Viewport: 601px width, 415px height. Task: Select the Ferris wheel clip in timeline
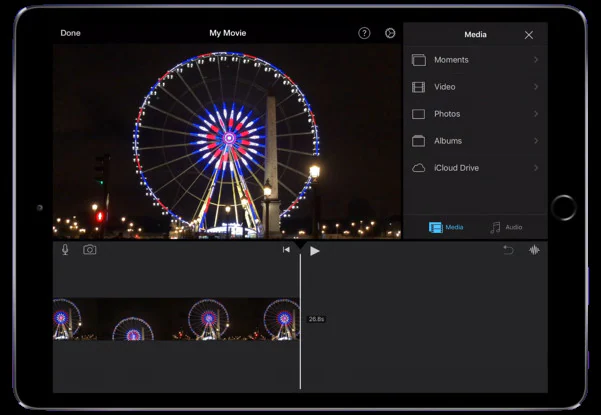point(176,319)
